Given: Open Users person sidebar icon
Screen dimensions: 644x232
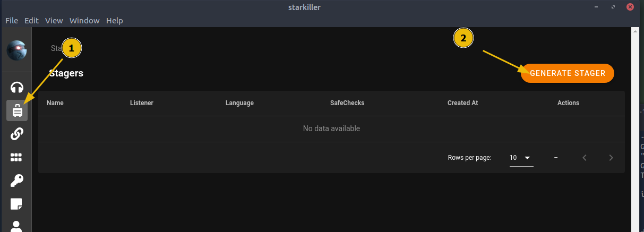Looking at the screenshot, I should tap(17, 226).
